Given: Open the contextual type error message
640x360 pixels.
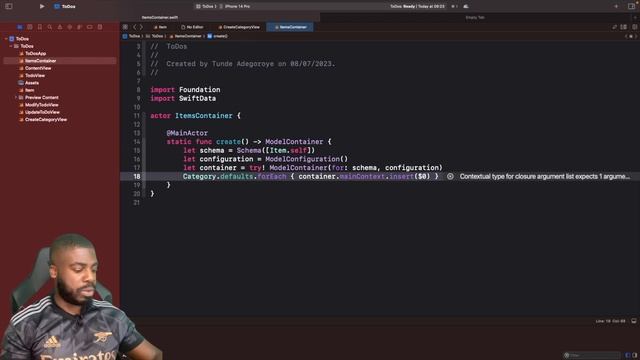Looking at the screenshot, I should point(545,176).
